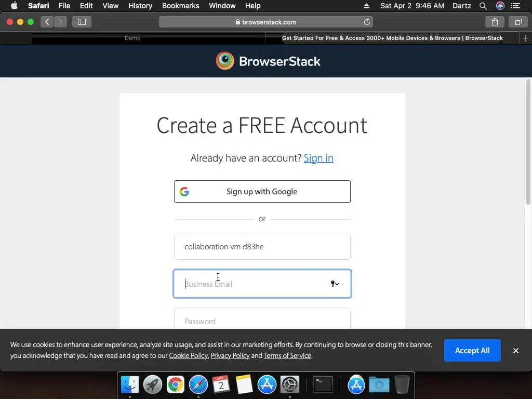
Task: Focus the Business Email field
Action: (x=262, y=284)
